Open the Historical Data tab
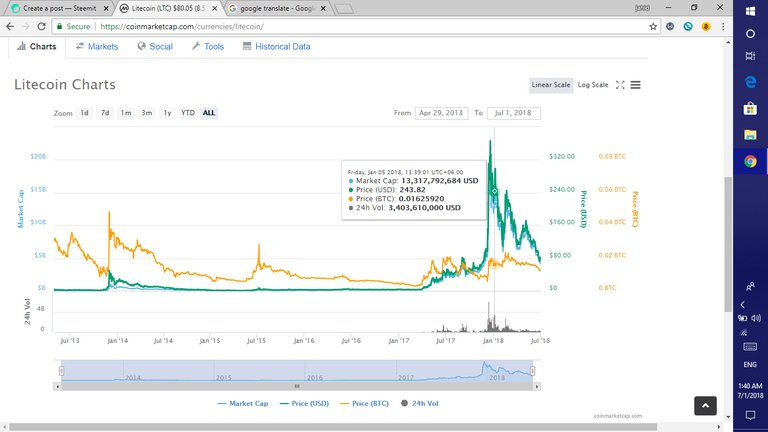 click(x=276, y=46)
